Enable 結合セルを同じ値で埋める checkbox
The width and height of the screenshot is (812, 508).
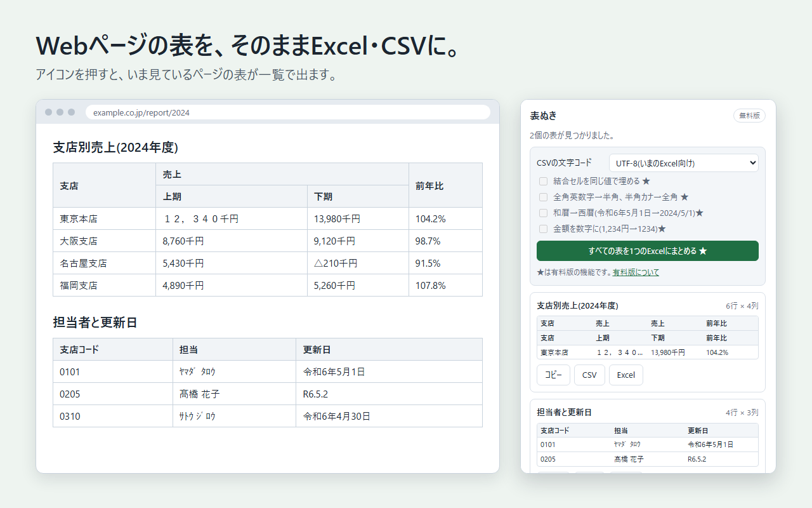543,181
